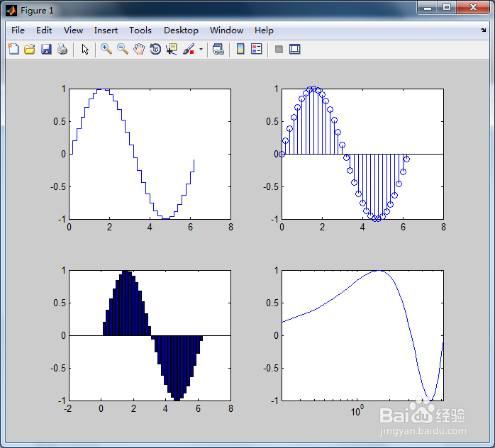Open a file with the folder icon
The image size is (495, 448).
click(x=30, y=49)
